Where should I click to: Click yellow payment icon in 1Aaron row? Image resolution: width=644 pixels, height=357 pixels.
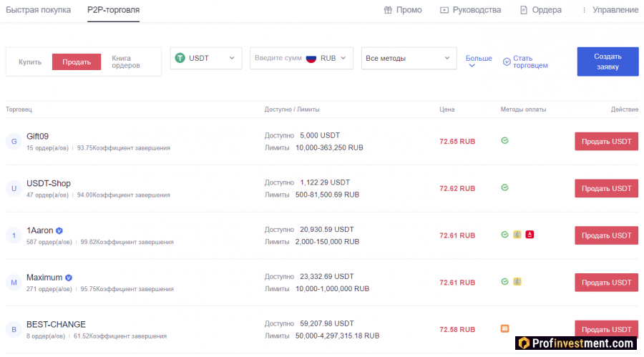point(517,235)
